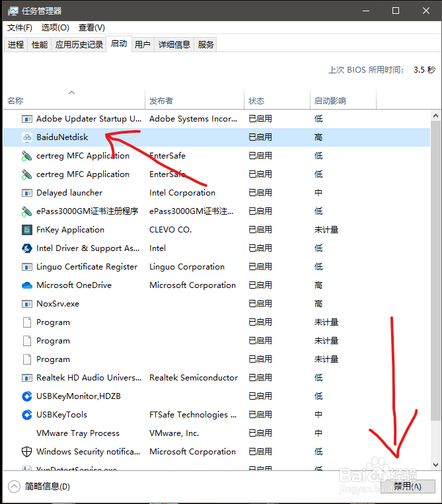Maximize the Task Manager window

tap(396, 11)
